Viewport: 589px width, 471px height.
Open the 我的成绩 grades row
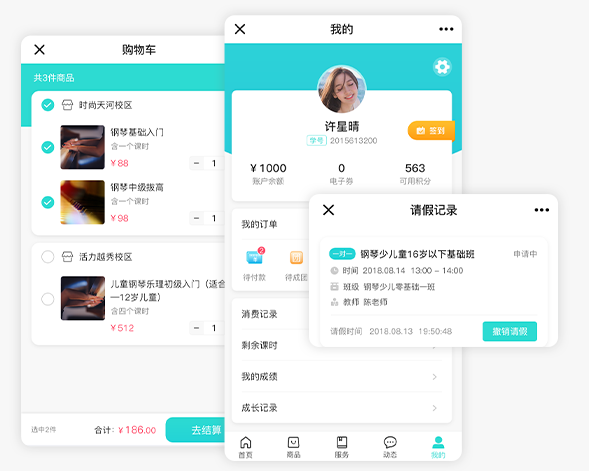coord(341,376)
